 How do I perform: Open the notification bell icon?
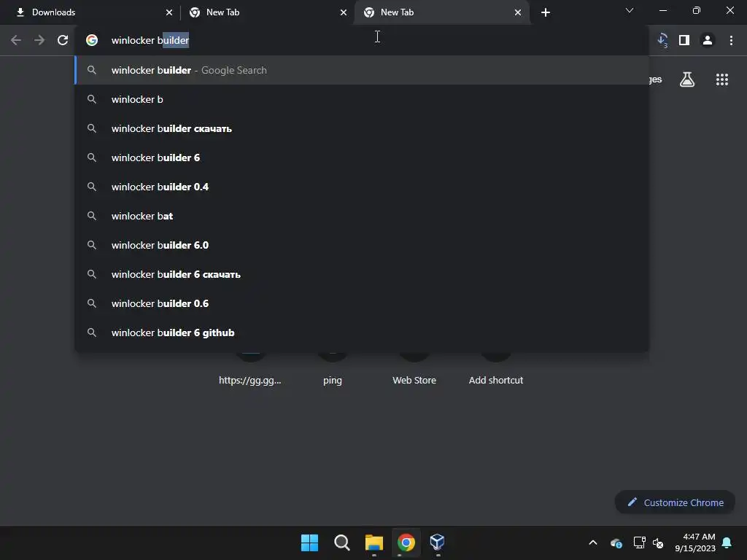727,542
